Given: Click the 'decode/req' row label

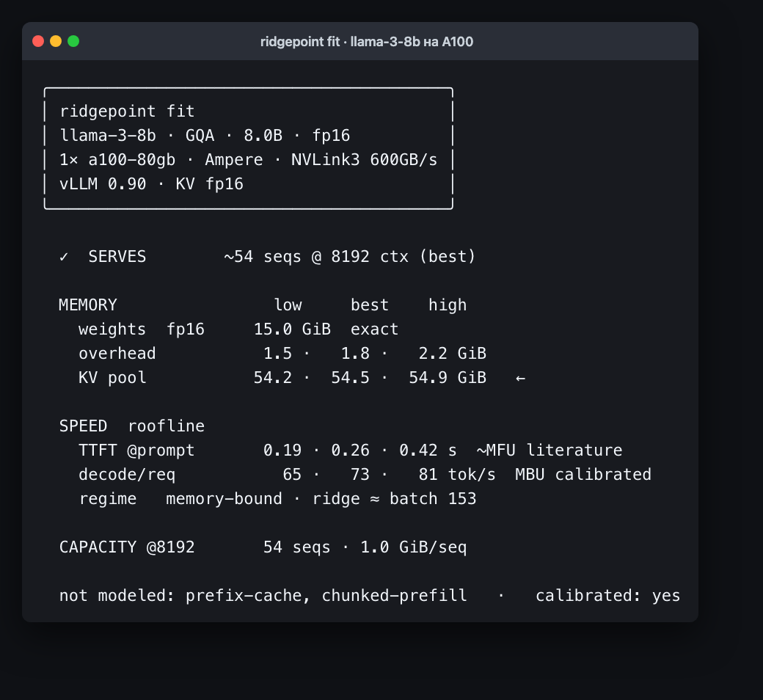Looking at the screenshot, I should coord(127,475).
